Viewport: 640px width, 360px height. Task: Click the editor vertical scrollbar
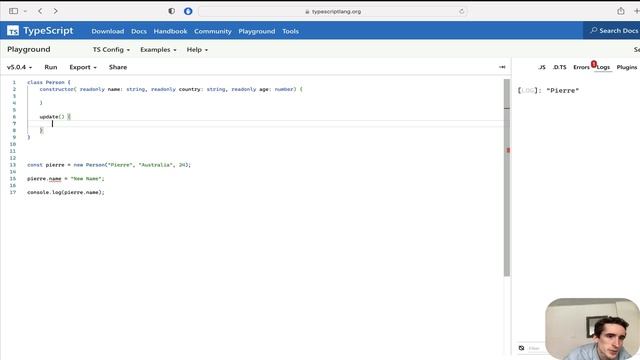point(507,178)
